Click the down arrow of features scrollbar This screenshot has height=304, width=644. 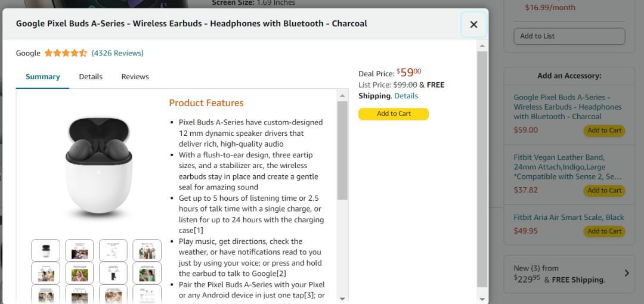point(342,299)
